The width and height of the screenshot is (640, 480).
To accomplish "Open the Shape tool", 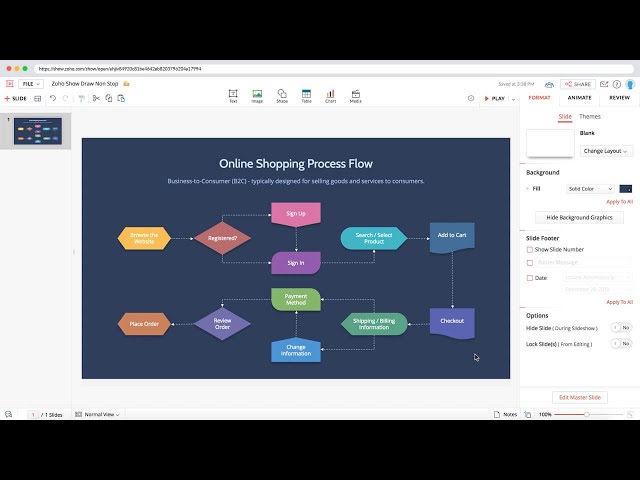I will click(x=282, y=96).
